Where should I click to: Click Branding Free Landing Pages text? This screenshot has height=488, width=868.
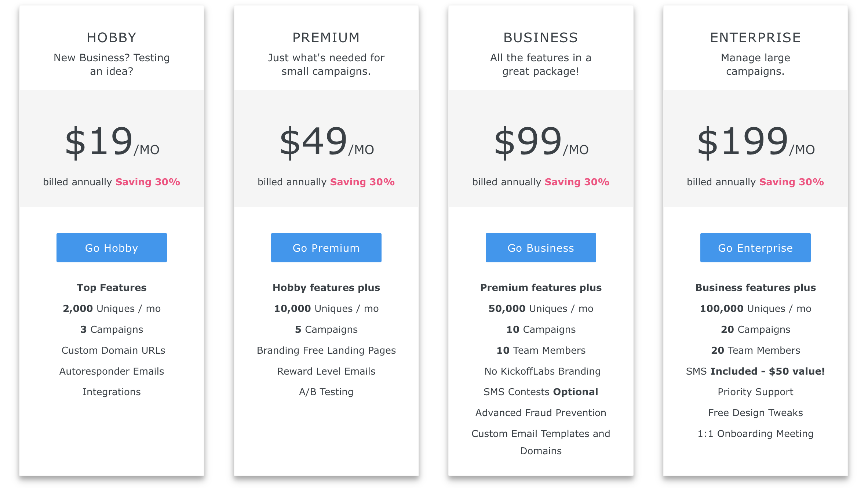coord(326,350)
